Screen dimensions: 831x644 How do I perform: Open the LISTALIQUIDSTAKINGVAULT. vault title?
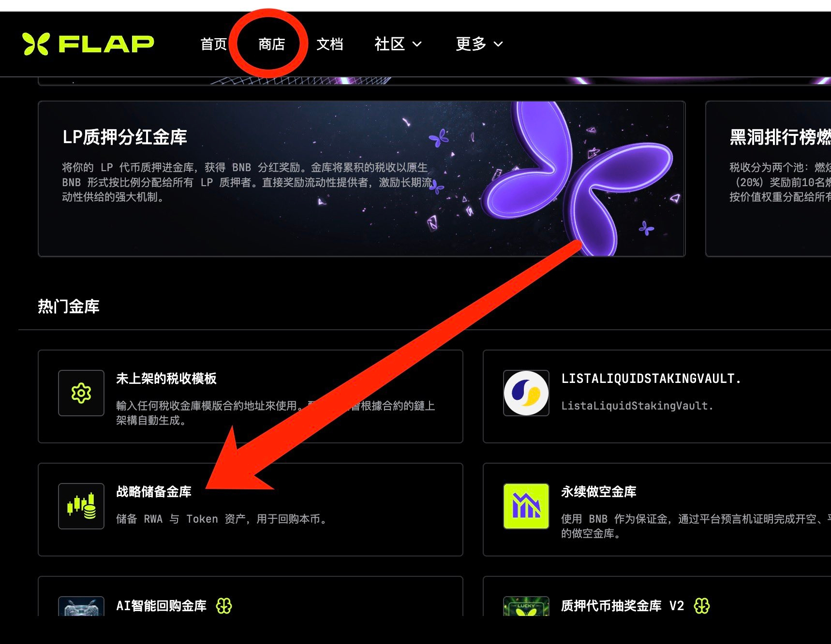651,379
